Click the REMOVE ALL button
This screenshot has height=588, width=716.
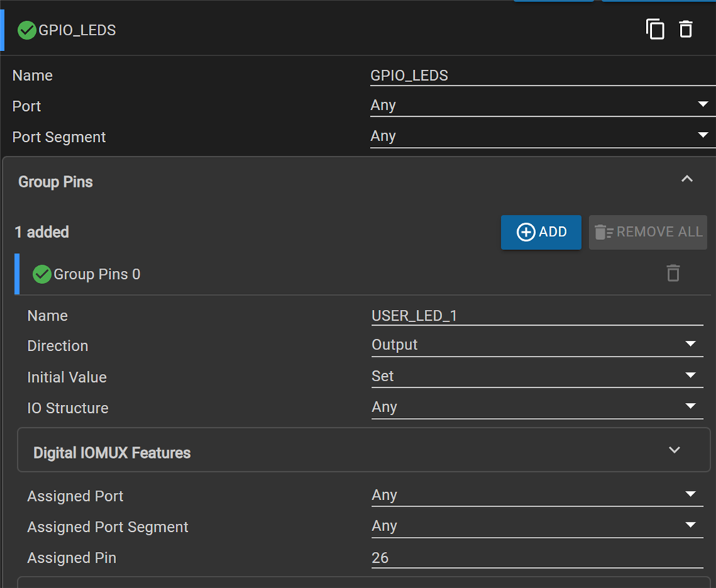coord(648,232)
